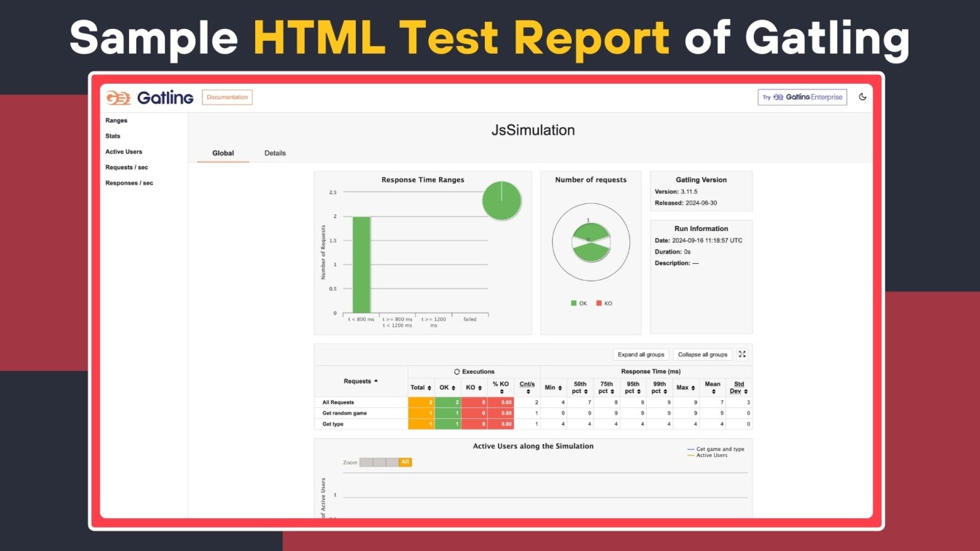The width and height of the screenshot is (980, 551).
Task: Sort by the % KO column
Action: click(x=501, y=388)
